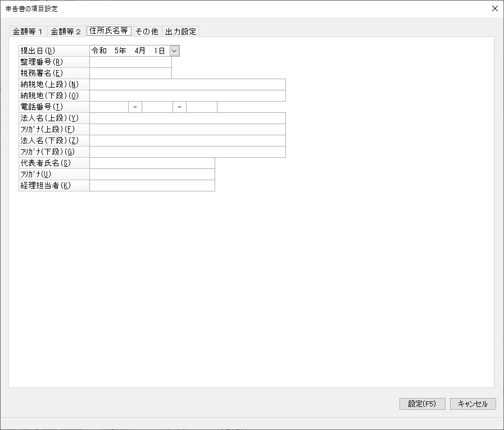Screen dimensions: 504x430
Task: Open the 出力設定 tab
Action: click(180, 31)
